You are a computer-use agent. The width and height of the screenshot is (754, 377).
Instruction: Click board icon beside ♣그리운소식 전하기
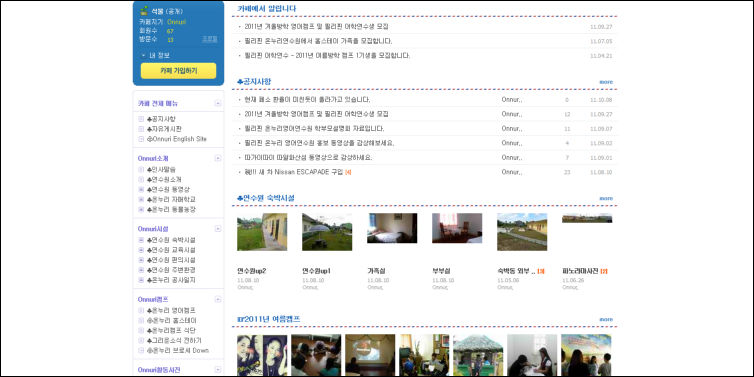pos(141,340)
